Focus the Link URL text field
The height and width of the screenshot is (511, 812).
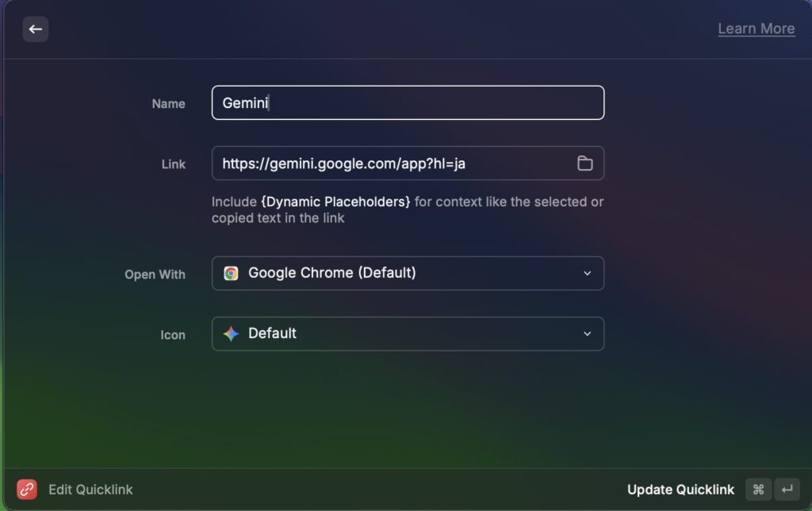393,163
